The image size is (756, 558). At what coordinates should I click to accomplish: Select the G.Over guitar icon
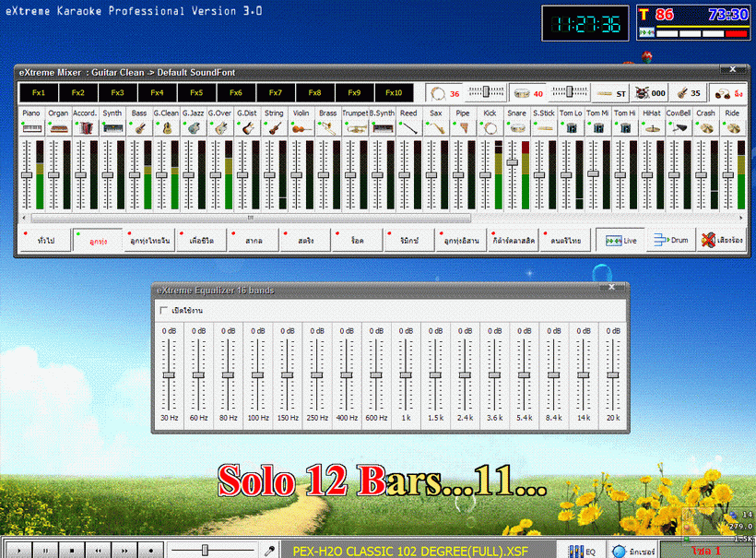coord(221,128)
